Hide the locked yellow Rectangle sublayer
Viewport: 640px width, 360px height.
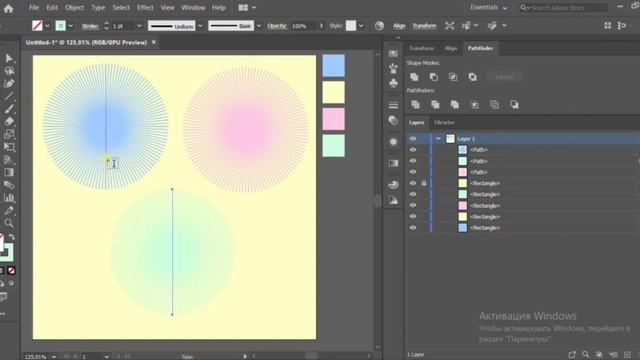[x=413, y=183]
